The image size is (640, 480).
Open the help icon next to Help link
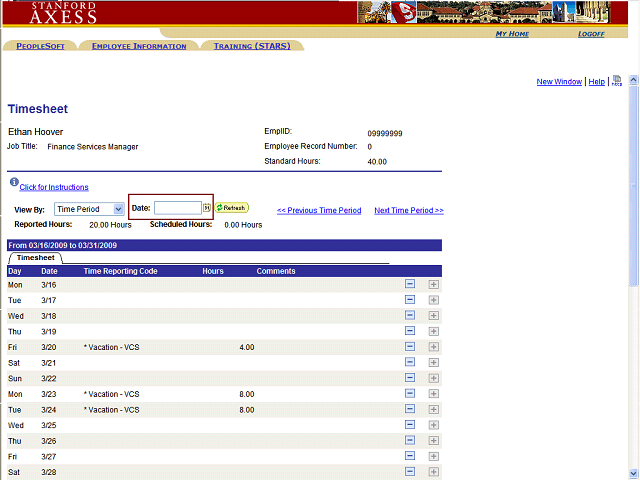(617, 81)
